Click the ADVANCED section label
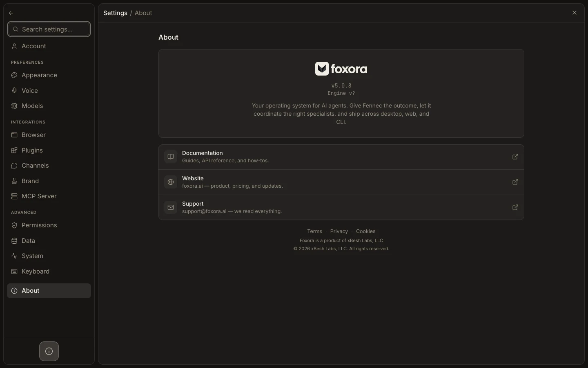The image size is (588, 368). pyautogui.click(x=24, y=212)
